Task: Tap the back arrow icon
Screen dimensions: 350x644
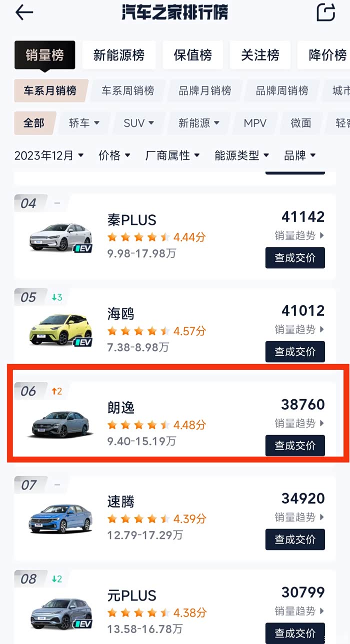Action: pyautogui.click(x=24, y=13)
